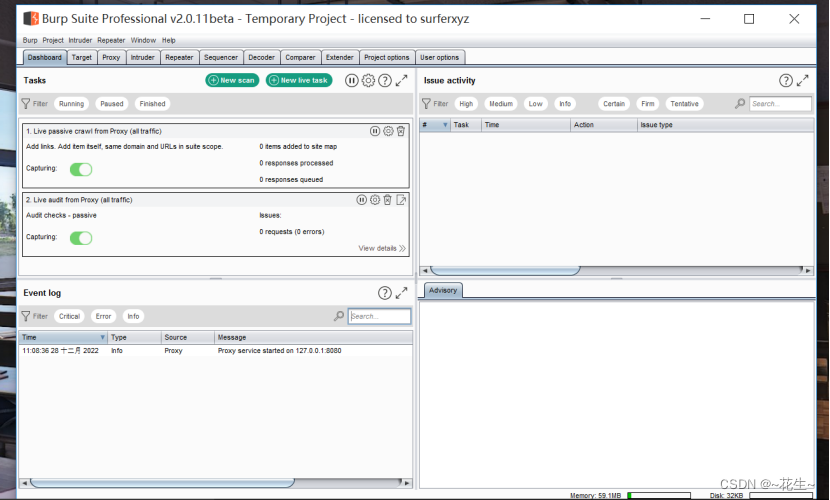Viewport: 830px width, 500px height.
Task: Toggle the High severity filter
Action: click(x=466, y=104)
